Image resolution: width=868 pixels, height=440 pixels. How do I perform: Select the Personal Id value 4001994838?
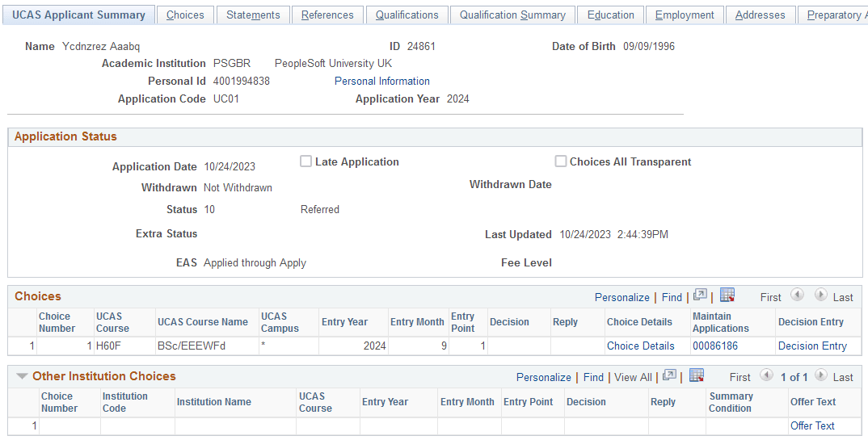[242, 82]
